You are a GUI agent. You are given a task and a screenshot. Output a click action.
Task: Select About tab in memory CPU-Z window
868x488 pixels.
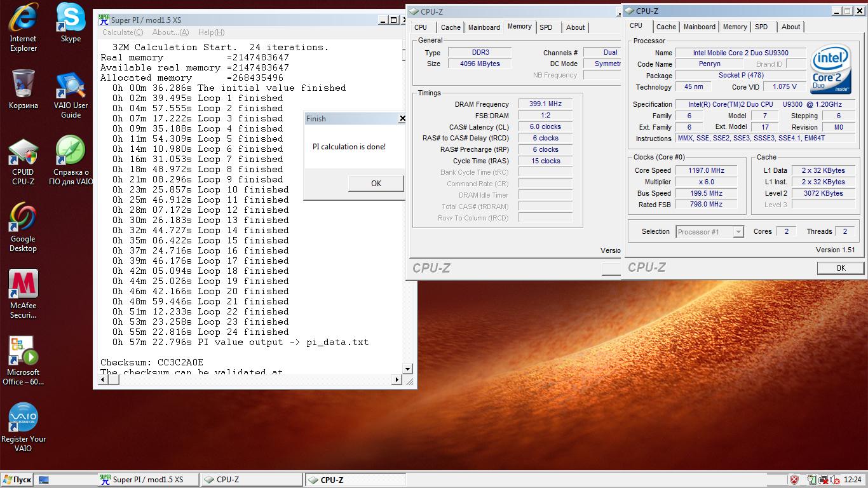(575, 27)
